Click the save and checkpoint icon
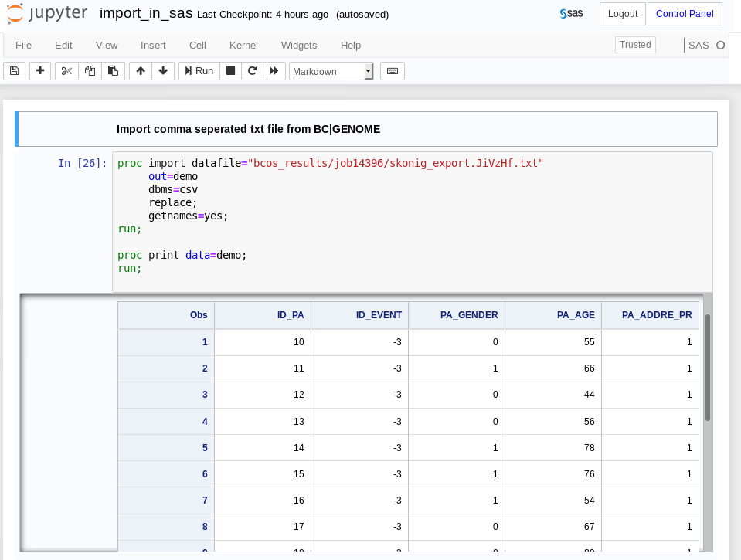Screen dimensions: 741x560 click(14, 71)
